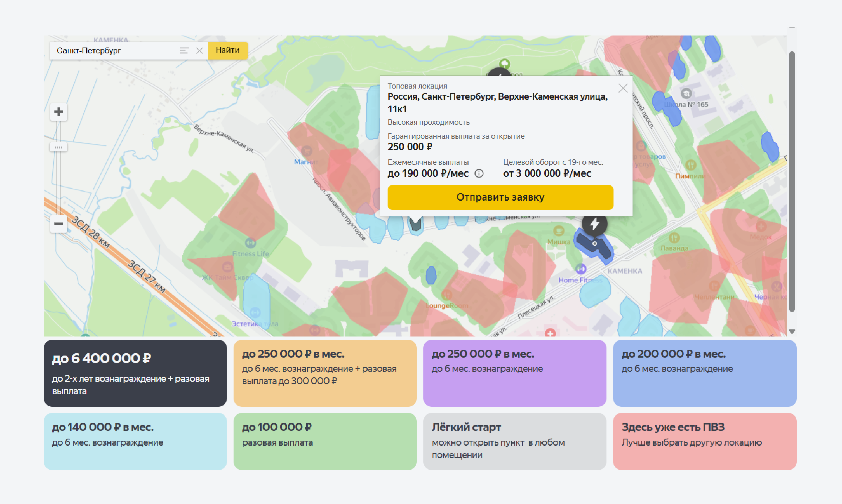Screen dimensions: 842x504
Task: Select the orange до 250 000 ₽ card
Action: pos(325,373)
